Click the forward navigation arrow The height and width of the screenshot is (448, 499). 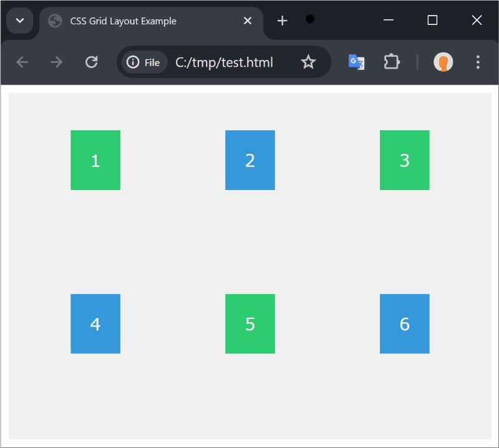tap(57, 62)
